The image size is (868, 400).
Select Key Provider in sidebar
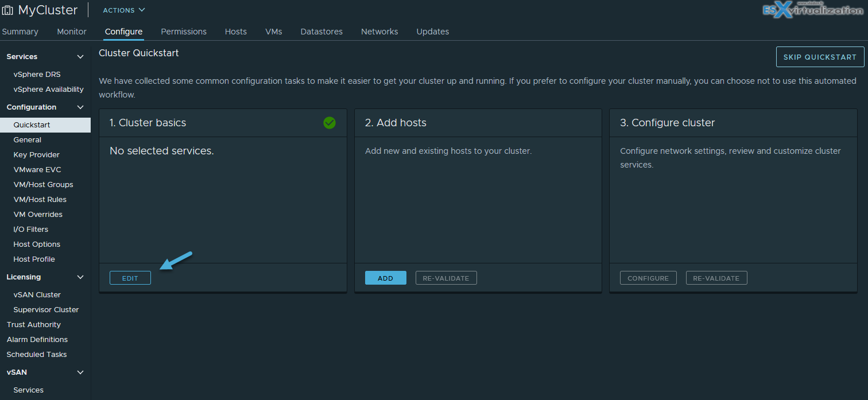(x=37, y=155)
